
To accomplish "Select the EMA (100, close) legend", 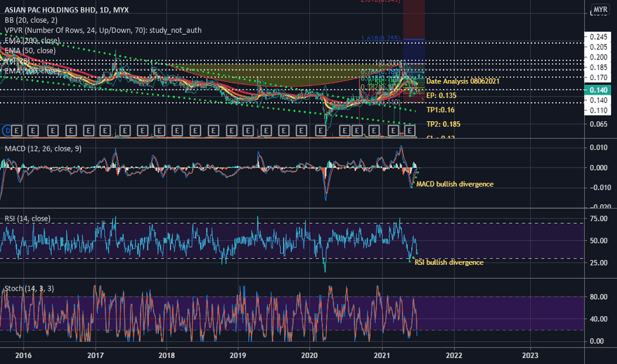I will [32, 71].
